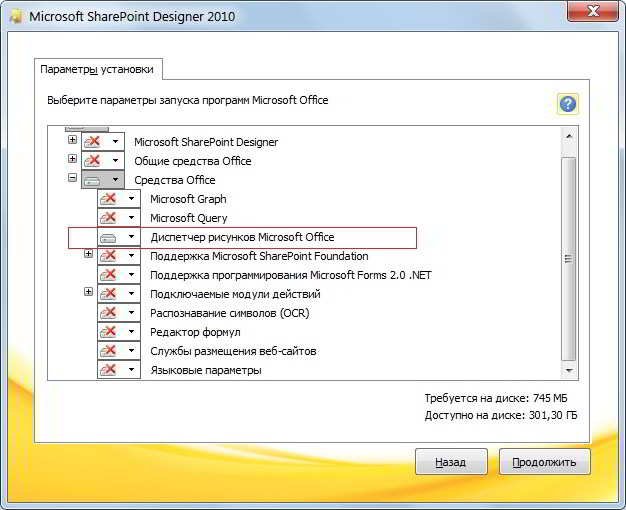This screenshot has height=510, width=626.
Task: Expand the Microsoft SharePoint Designer node
Action: coord(72,141)
